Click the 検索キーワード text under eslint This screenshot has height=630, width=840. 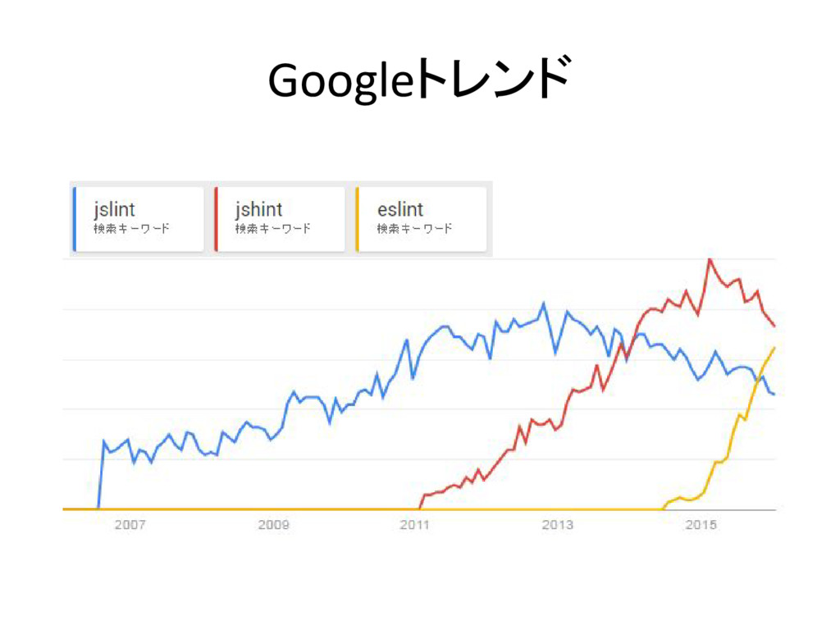coord(414,229)
